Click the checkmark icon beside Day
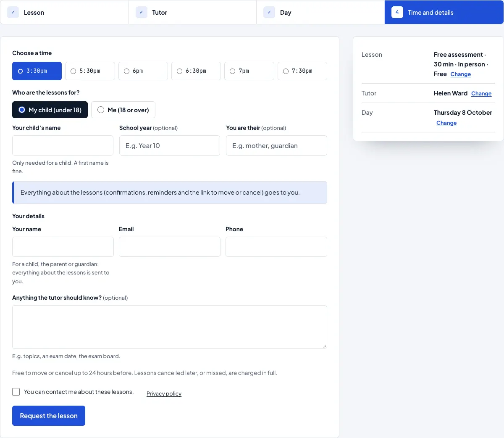The image size is (504, 438). coord(269,12)
